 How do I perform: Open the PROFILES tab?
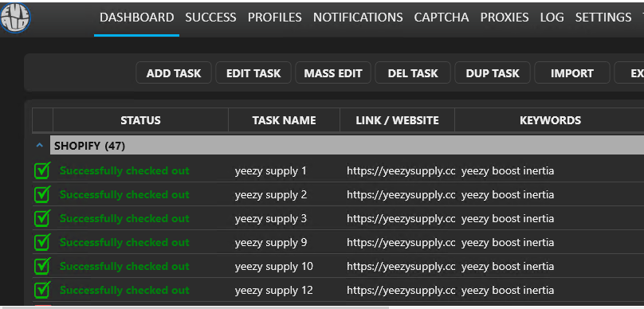coord(275,18)
